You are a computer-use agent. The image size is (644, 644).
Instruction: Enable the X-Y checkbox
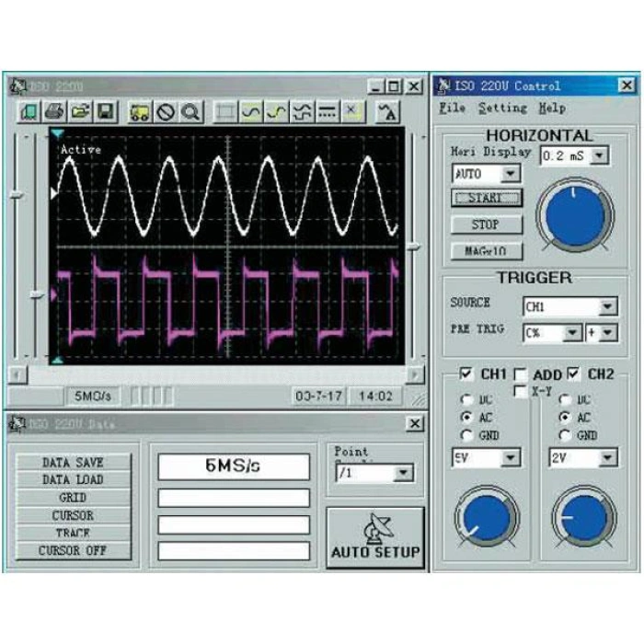point(521,391)
